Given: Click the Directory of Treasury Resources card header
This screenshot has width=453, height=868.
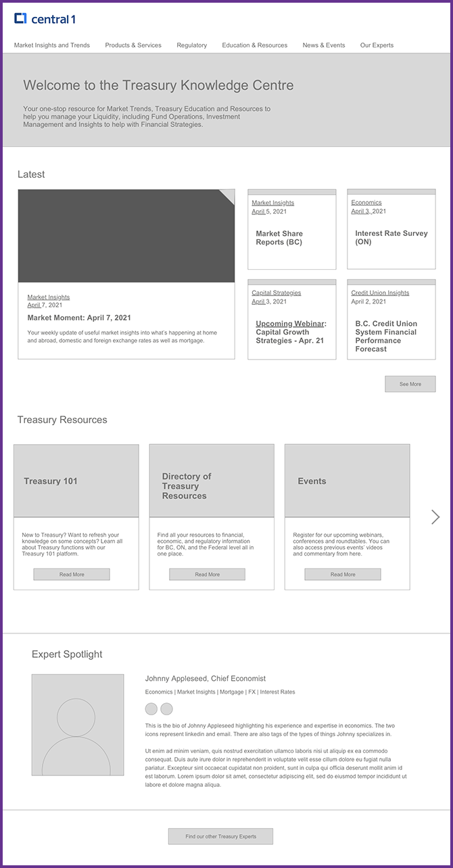Looking at the screenshot, I should [212, 481].
